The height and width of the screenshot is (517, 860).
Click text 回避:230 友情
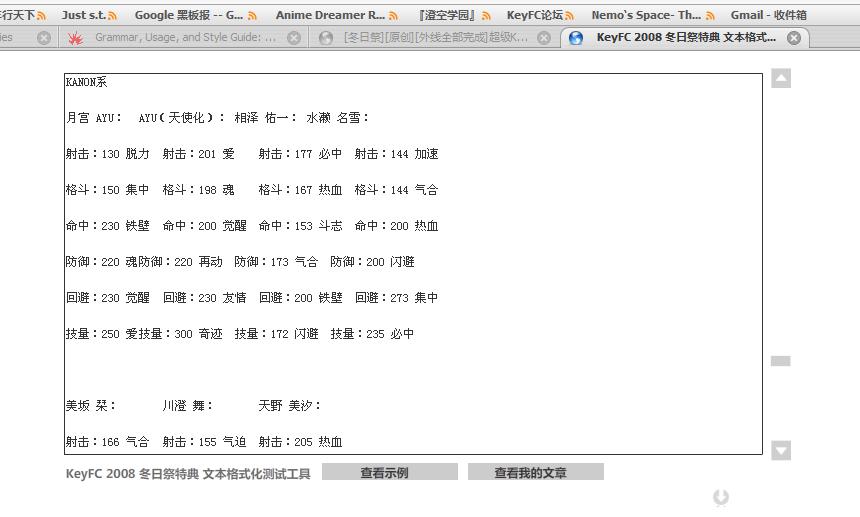[x=205, y=298]
